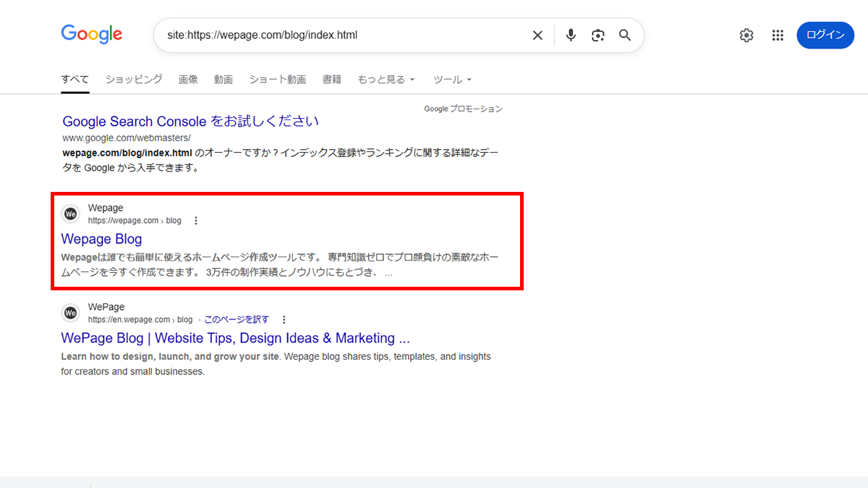This screenshot has width=868, height=488.
Task: Open the Wepage Blog result title
Action: [x=101, y=239]
